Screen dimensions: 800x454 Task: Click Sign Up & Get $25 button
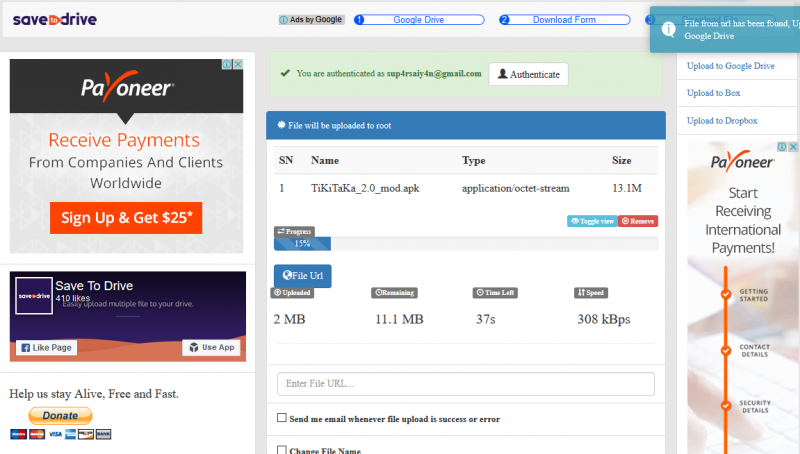click(x=126, y=218)
